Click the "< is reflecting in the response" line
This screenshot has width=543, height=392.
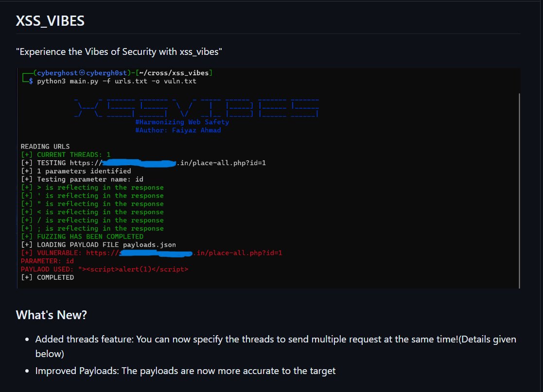pyautogui.click(x=92, y=212)
